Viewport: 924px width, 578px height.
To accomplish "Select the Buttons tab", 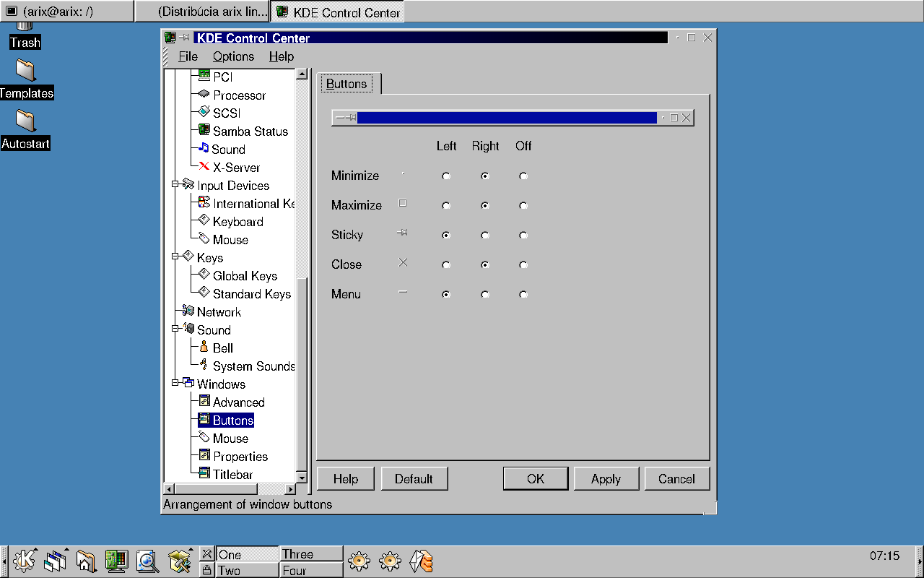I will point(346,84).
